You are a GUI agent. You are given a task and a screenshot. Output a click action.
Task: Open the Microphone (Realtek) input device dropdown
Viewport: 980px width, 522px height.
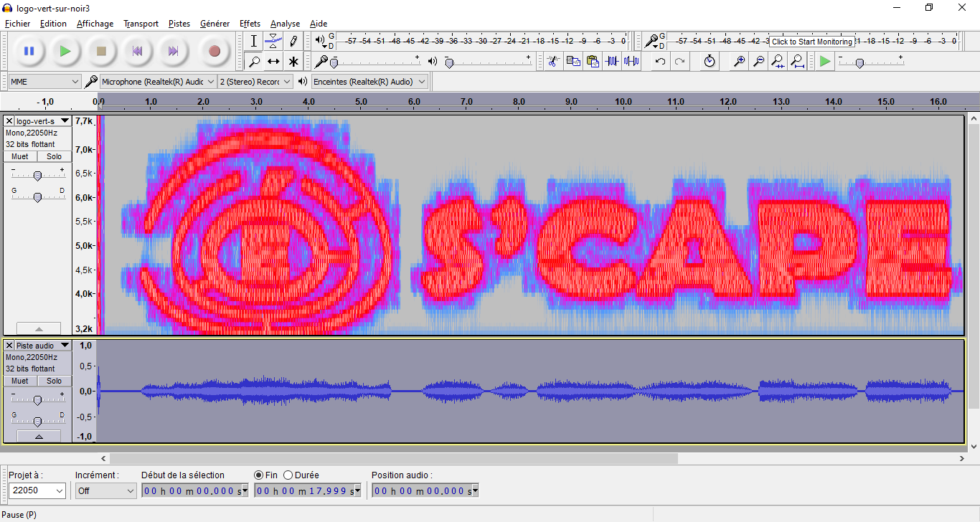click(159, 82)
